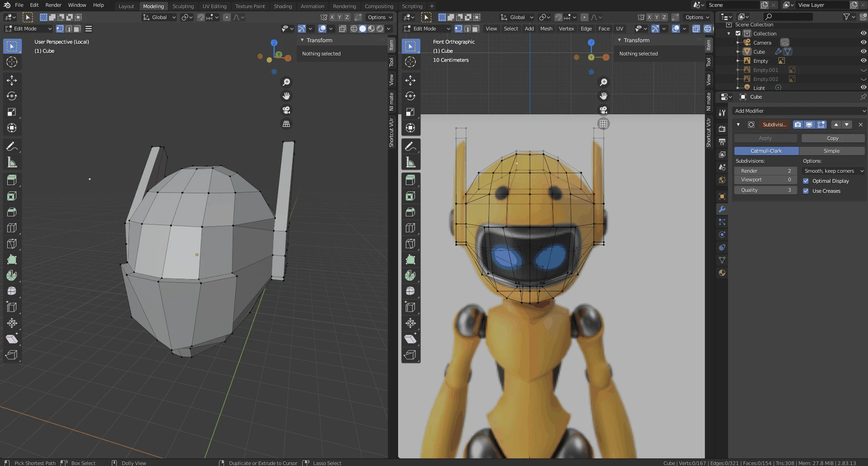This screenshot has width=868, height=466.
Task: Open Smooth, keep corners dropdown
Action: click(833, 171)
